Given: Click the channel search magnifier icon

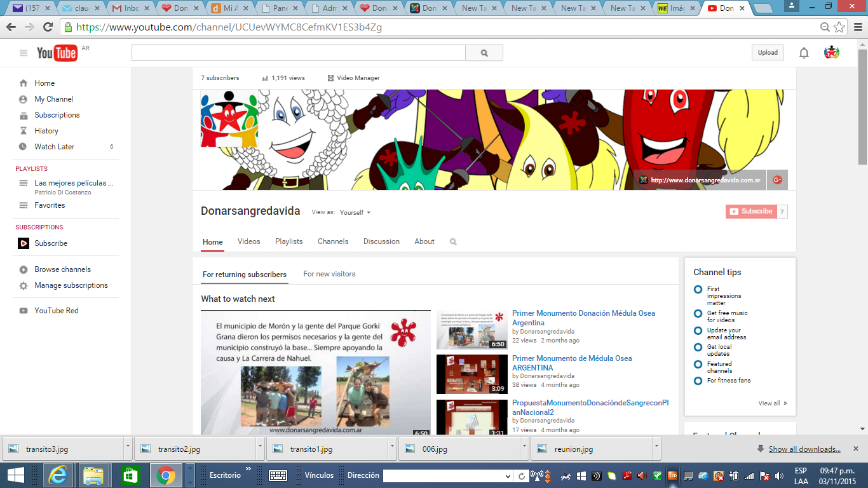Looking at the screenshot, I should 453,242.
